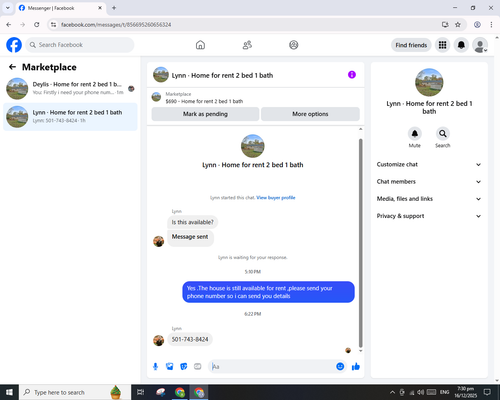Show hidden system tray icons

click(x=392, y=392)
